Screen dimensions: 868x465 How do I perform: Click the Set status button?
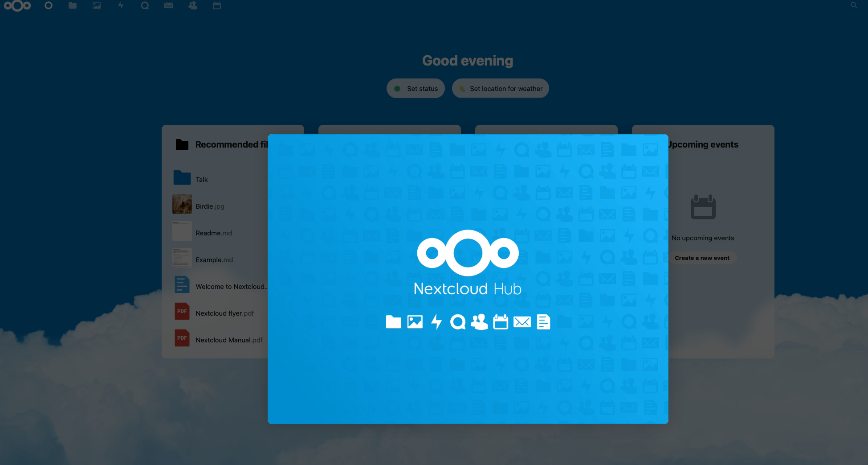pos(416,88)
